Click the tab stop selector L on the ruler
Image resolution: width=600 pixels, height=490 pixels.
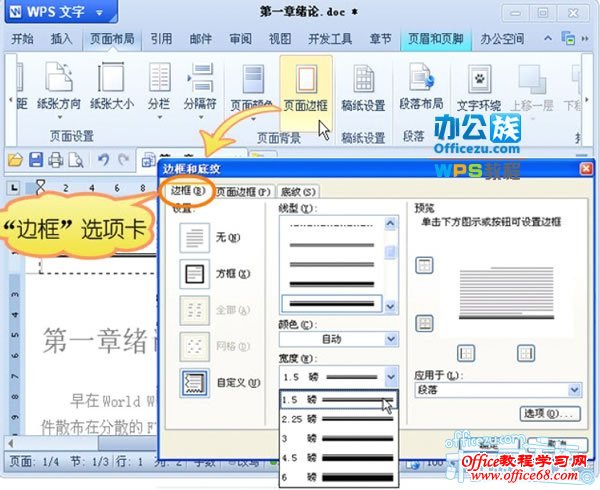click(14, 188)
